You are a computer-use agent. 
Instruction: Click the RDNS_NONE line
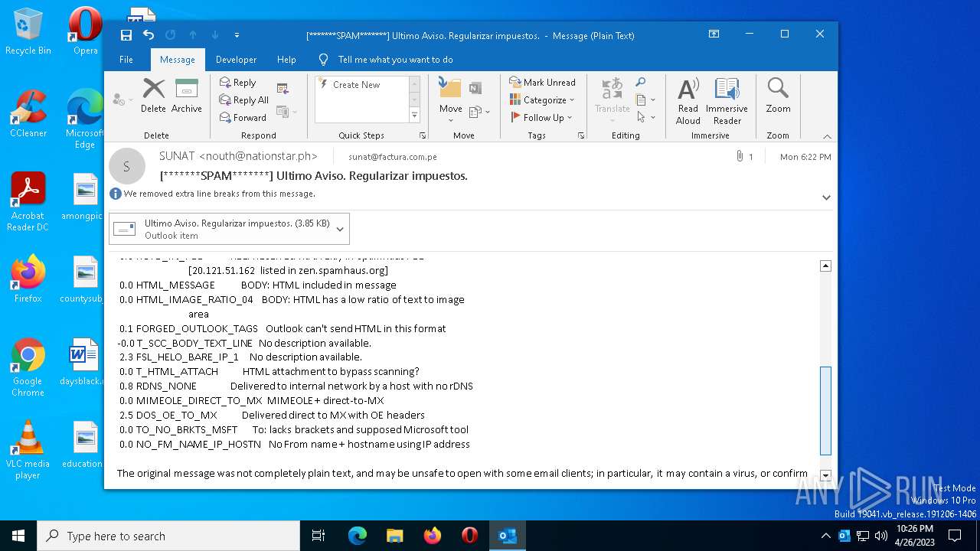296,386
